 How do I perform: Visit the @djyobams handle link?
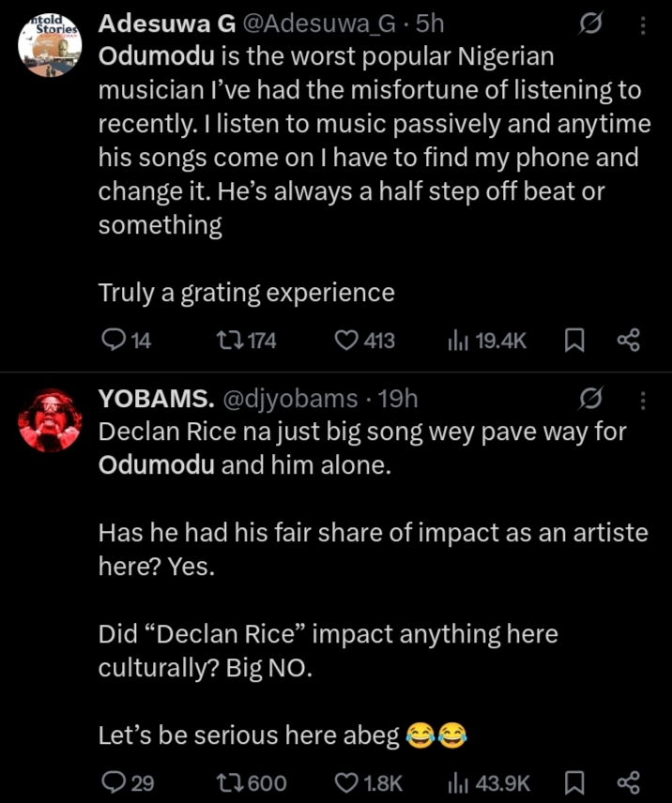(289, 399)
